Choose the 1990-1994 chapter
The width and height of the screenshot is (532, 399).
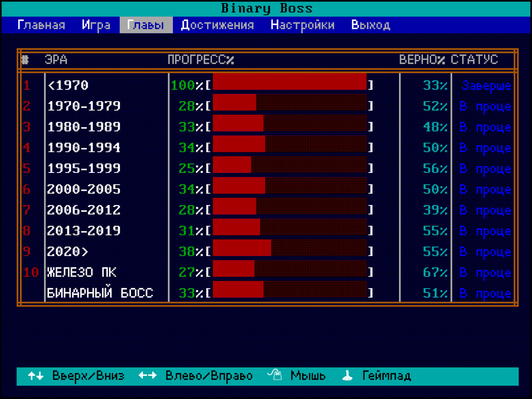coord(84,148)
